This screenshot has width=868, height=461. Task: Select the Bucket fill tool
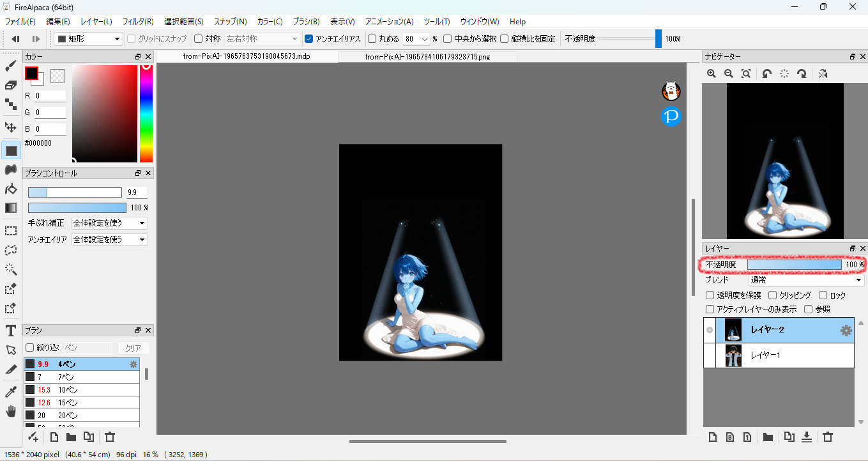(11, 189)
